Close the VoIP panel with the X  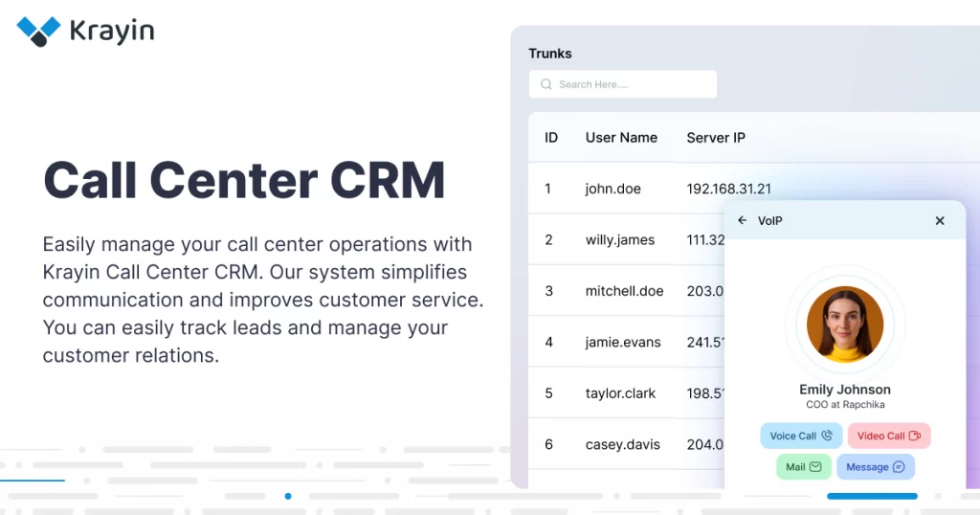(x=940, y=220)
